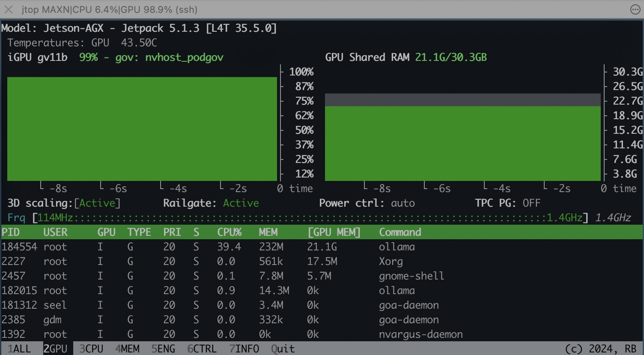Open the 5ENG engines tab

coord(163,349)
